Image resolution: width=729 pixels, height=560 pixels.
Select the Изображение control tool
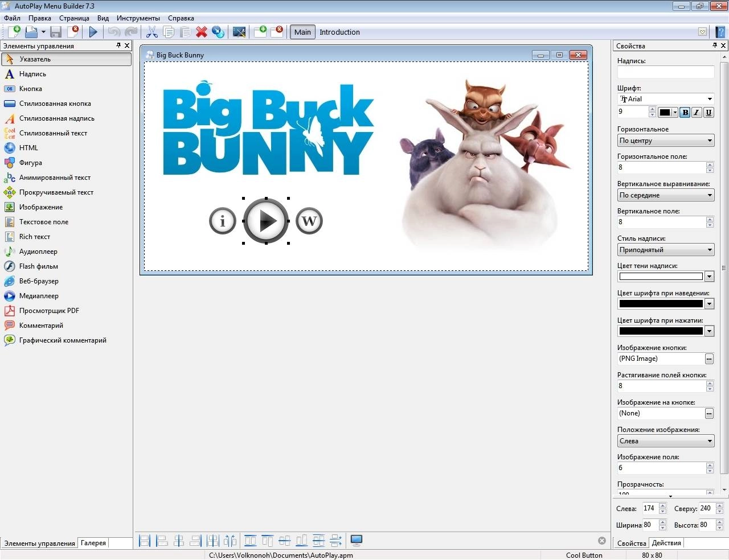[66, 207]
